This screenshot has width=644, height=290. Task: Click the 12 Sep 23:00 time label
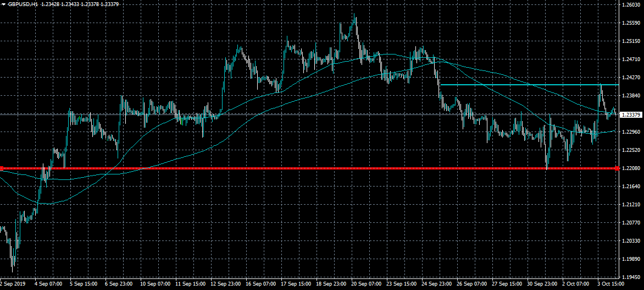[226, 284]
